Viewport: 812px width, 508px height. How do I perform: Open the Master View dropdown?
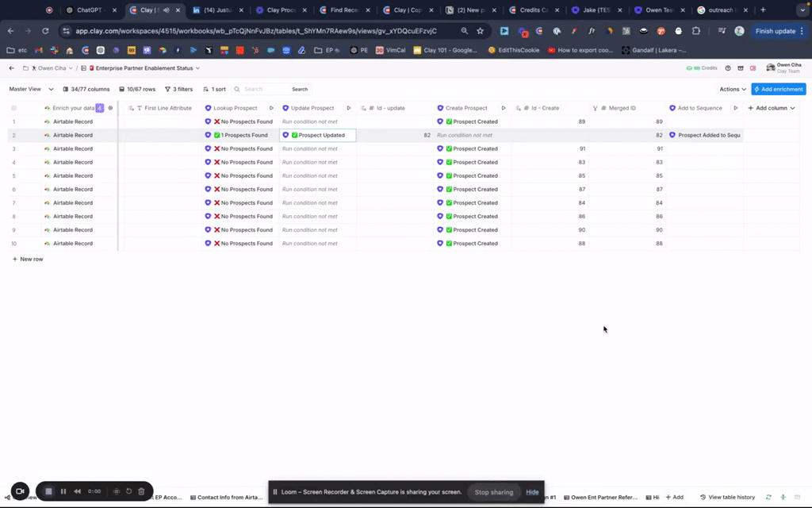pos(31,89)
